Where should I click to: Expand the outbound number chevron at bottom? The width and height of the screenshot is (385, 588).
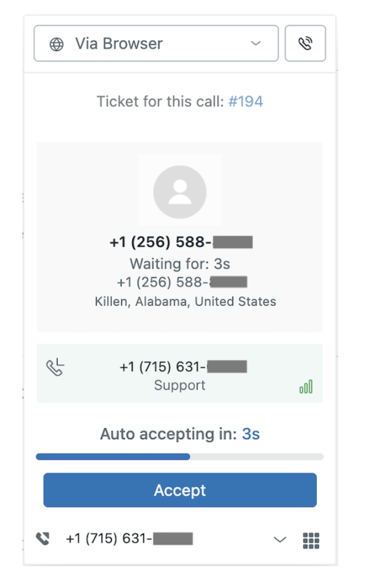pyautogui.click(x=280, y=539)
